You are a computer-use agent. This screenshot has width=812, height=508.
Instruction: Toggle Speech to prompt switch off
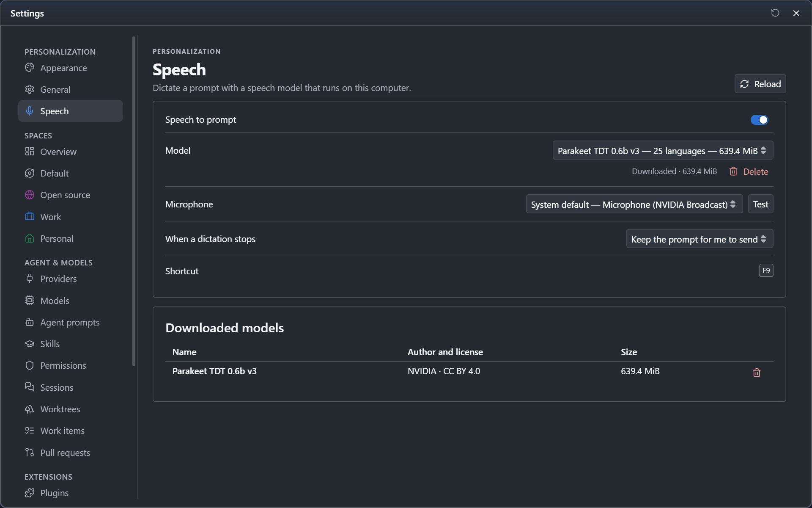[x=760, y=120]
